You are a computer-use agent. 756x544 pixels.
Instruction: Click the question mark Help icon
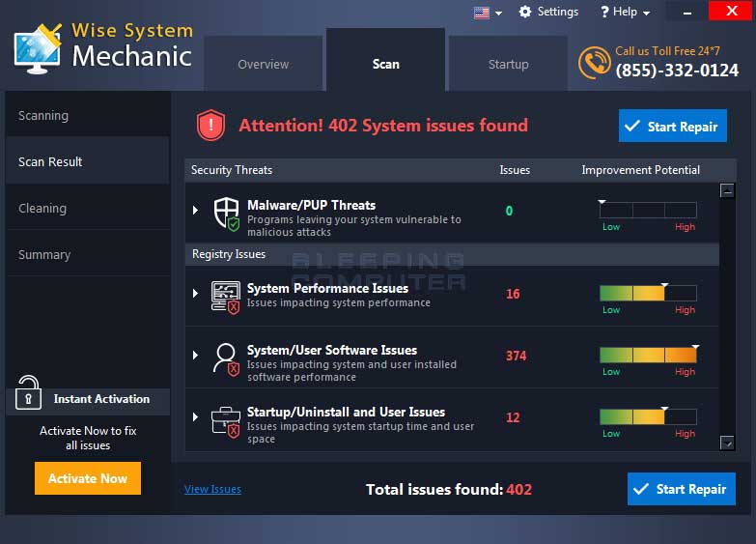click(x=604, y=12)
